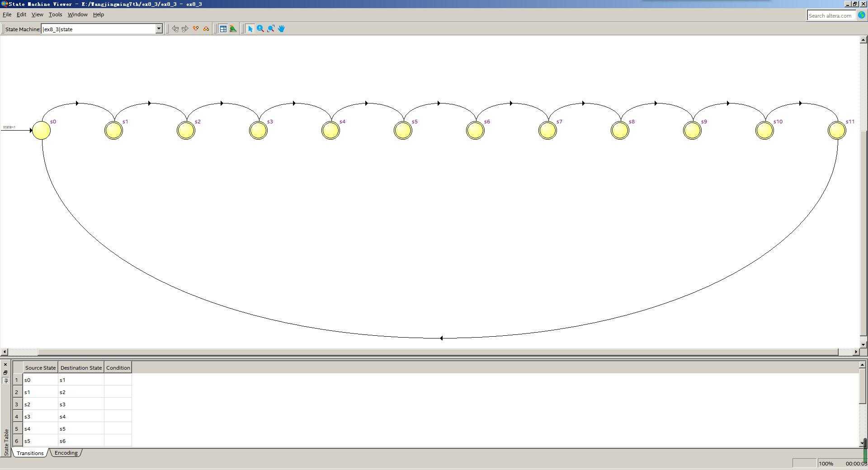Click the Search altera.com input field

point(831,15)
